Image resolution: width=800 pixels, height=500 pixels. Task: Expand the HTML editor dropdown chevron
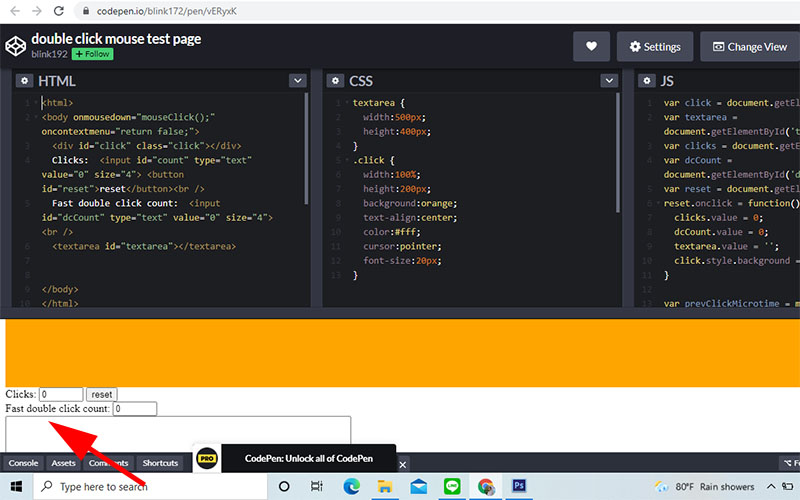tap(297, 81)
